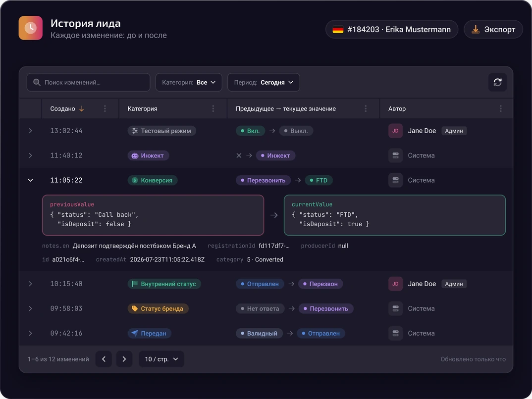The height and width of the screenshot is (399, 532).
Task: Click 1–6 из 12 изменений counter
Action: click(58, 359)
